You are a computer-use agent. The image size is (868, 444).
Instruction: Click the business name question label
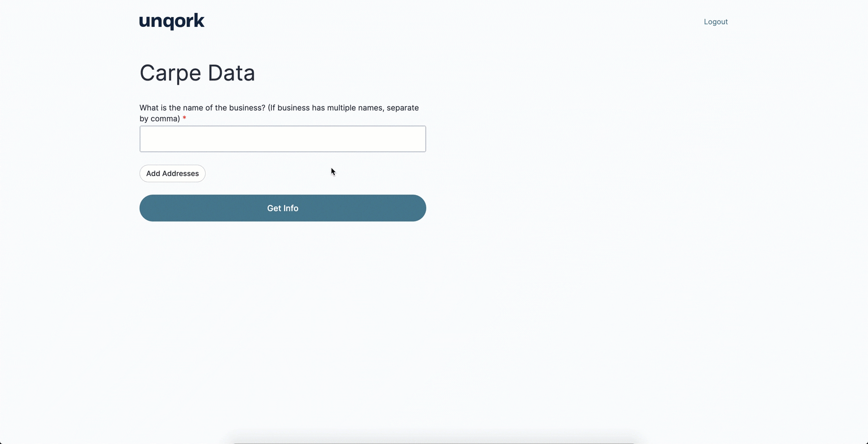(279, 113)
